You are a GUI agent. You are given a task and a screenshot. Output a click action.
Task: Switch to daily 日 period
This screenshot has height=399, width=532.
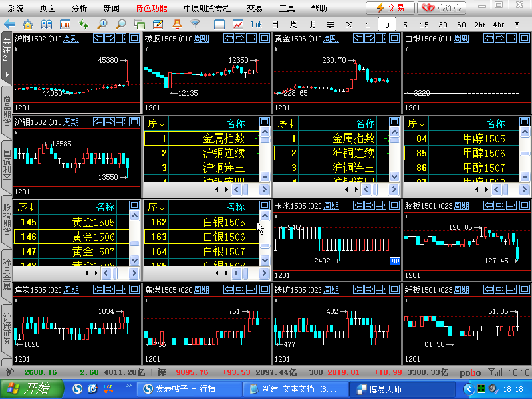[x=275, y=24]
